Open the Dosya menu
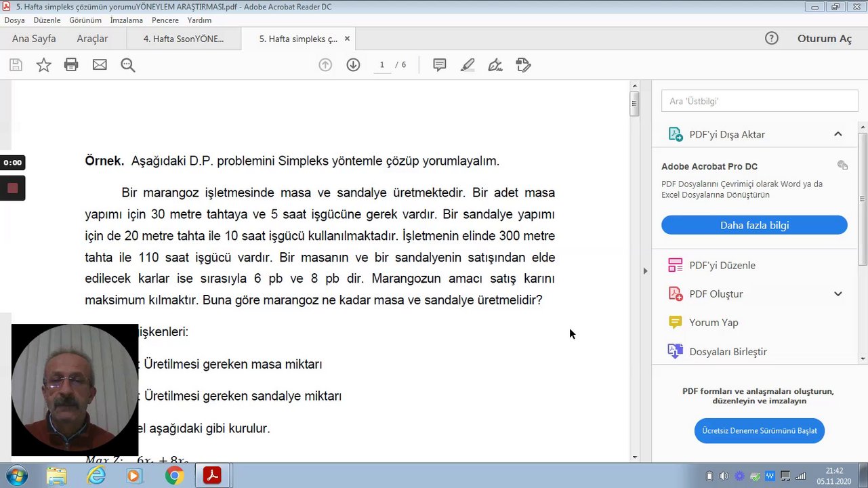Image resolution: width=868 pixels, height=488 pixels. (14, 20)
